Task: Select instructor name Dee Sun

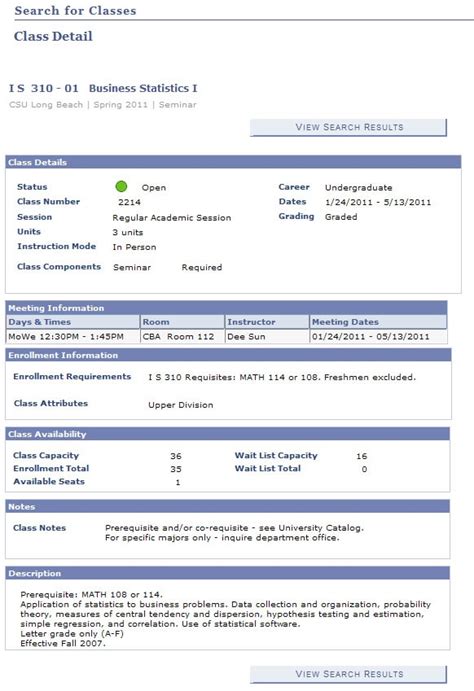Action: (x=246, y=337)
